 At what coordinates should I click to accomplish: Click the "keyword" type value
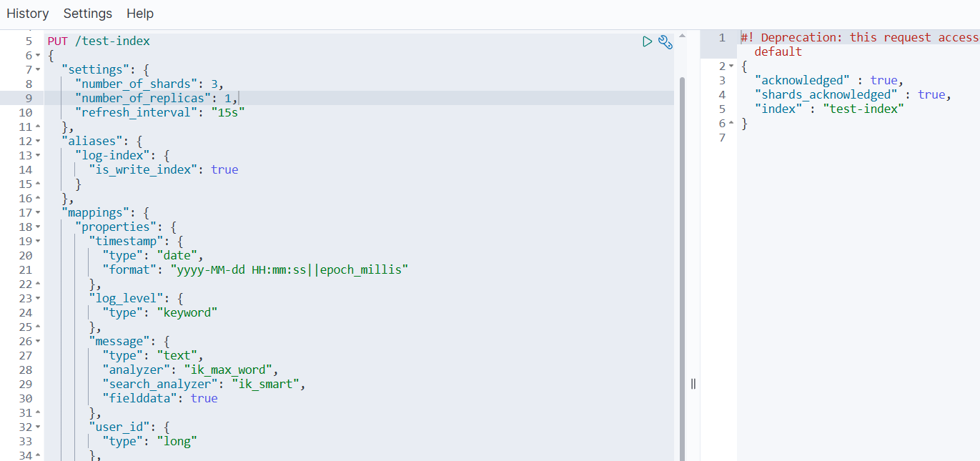[187, 313]
